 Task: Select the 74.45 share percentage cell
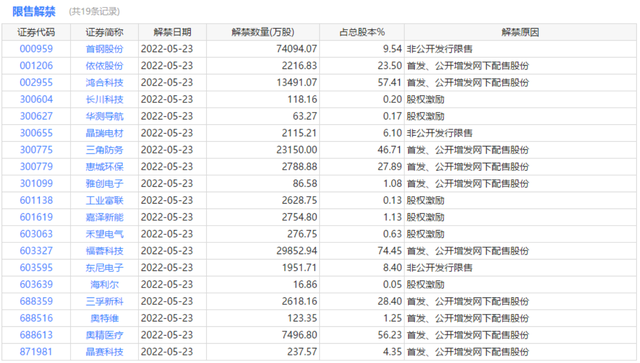coord(362,251)
